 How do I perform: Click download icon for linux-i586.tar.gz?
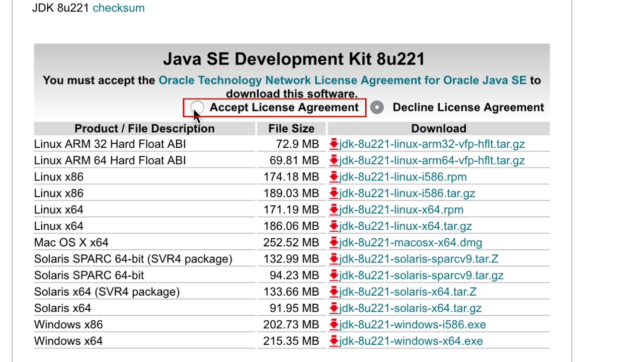click(x=334, y=194)
